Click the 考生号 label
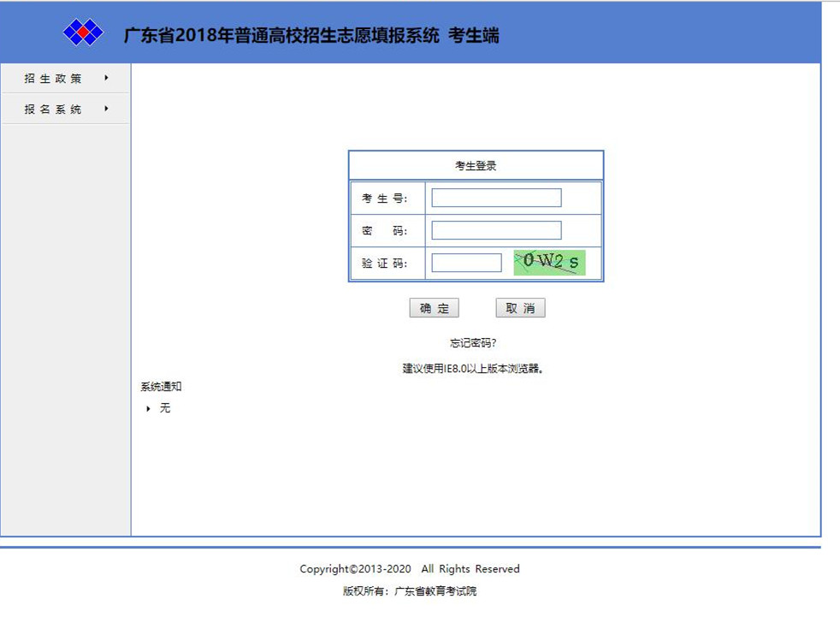 pos(384,199)
